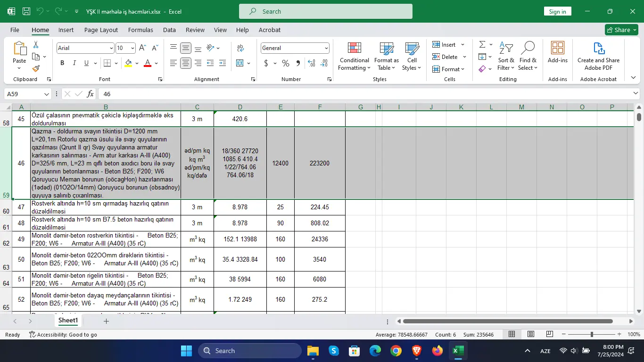Image resolution: width=644 pixels, height=362 pixels.
Task: Open Sort & Filter menu
Action: point(506,56)
